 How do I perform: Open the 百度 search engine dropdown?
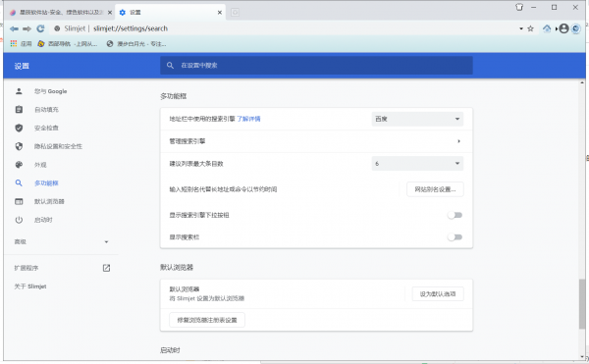[417, 119]
